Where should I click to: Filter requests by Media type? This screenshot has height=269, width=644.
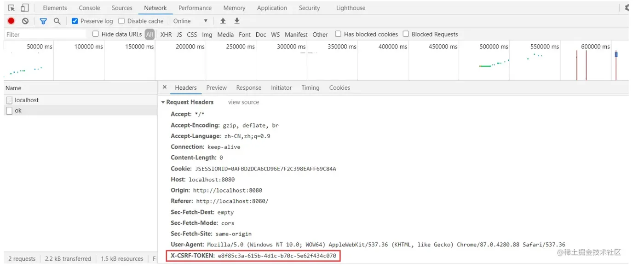pyautogui.click(x=225, y=35)
